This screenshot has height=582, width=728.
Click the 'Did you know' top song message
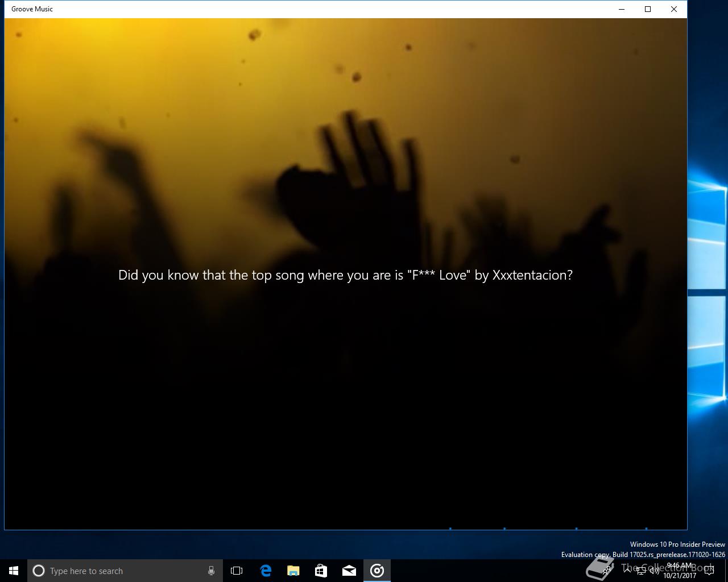click(x=345, y=275)
